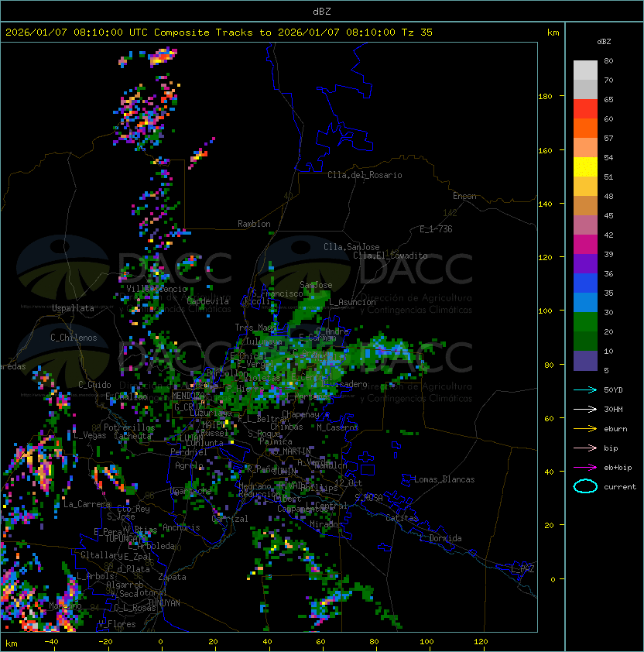Viewport: 644px width, 652px height.
Task: Click the Catitas map label
Action: pyautogui.click(x=402, y=518)
